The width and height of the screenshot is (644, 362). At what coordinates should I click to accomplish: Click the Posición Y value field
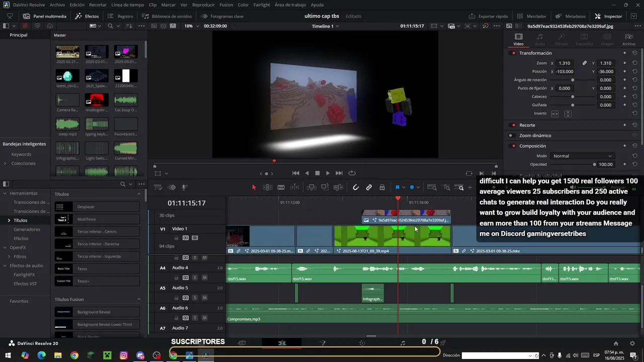[x=606, y=71]
